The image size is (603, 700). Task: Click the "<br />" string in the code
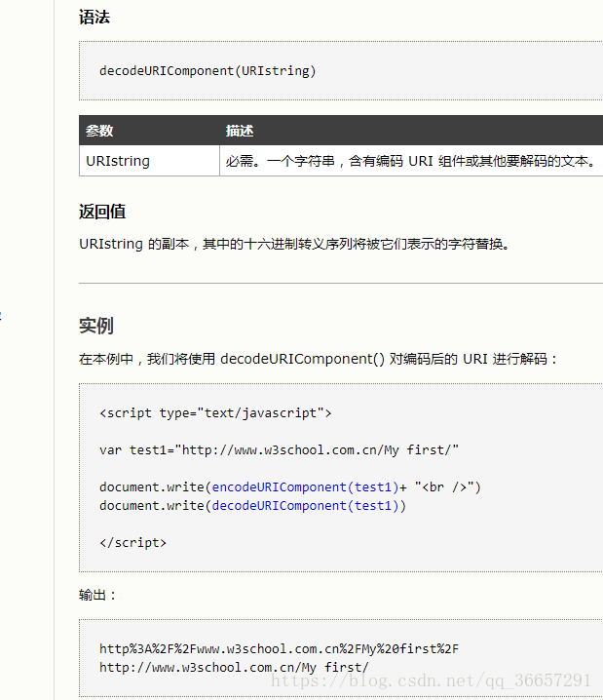point(443,487)
